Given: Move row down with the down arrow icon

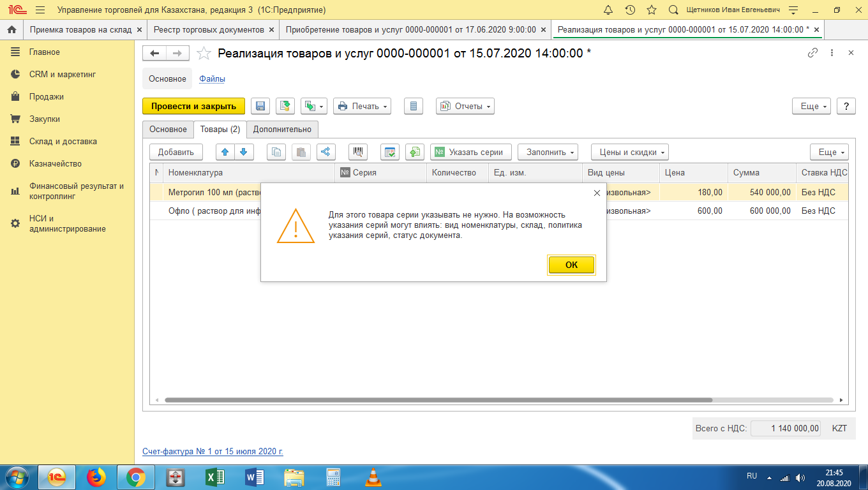Looking at the screenshot, I should click(243, 152).
